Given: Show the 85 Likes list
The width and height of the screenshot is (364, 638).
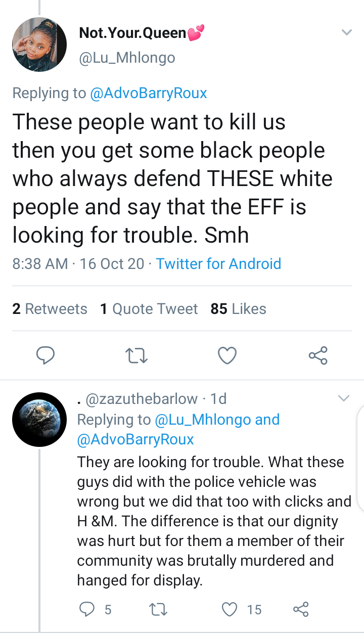Looking at the screenshot, I should coord(238,308).
